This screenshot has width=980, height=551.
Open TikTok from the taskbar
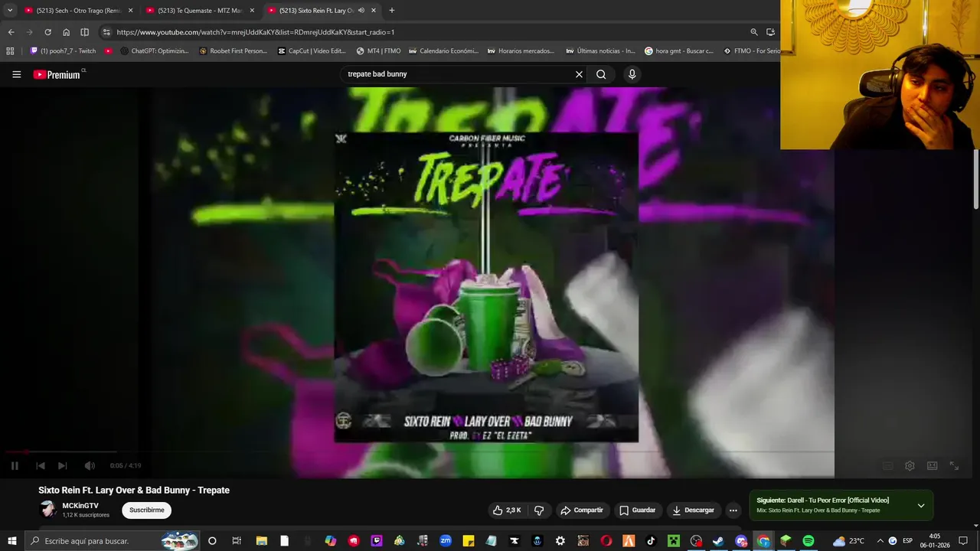(651, 541)
